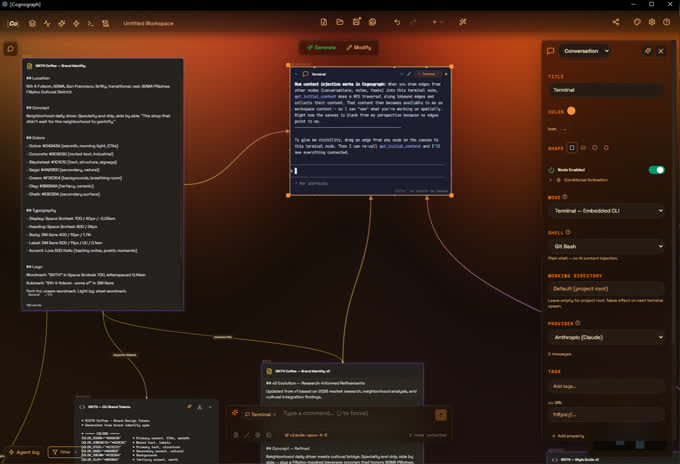Click the send button in command bar
Viewport: 680px width, 464px height.
pyautogui.click(x=441, y=415)
